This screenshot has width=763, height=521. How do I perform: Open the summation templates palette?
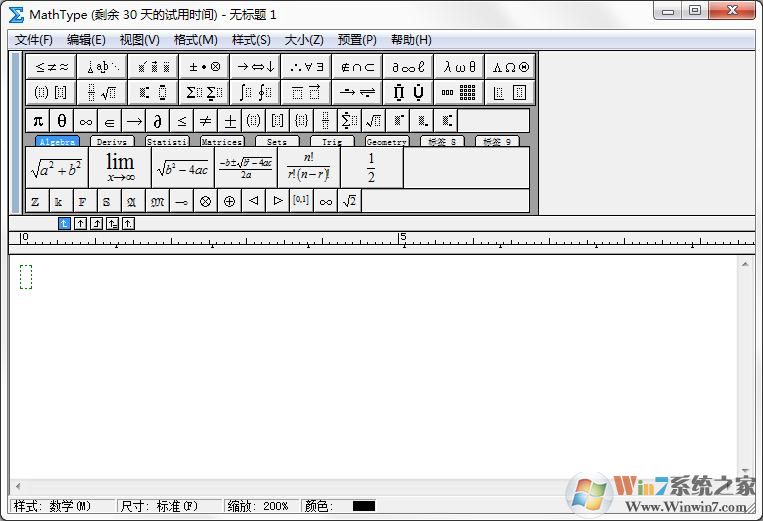204,93
